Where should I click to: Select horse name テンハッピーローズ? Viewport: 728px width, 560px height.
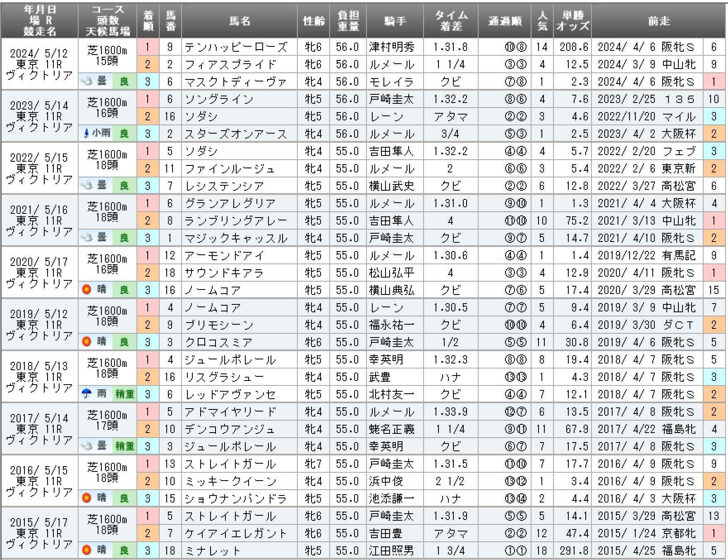[236, 47]
